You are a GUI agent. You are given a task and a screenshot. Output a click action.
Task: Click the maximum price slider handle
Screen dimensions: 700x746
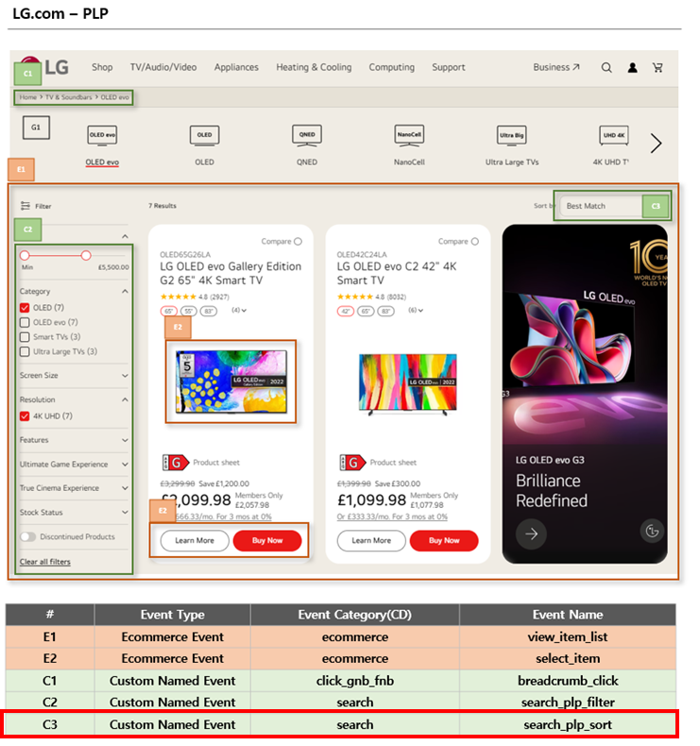[x=86, y=255]
